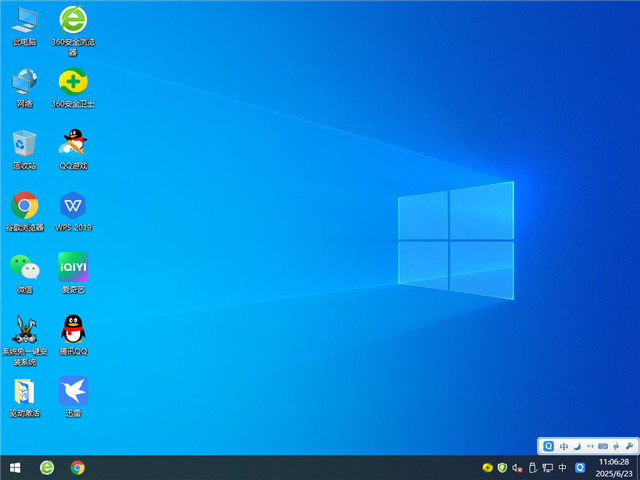The image size is (640, 480).
Task: Select the 谷歌浏览器 desktop shortcut
Action: click(x=24, y=211)
